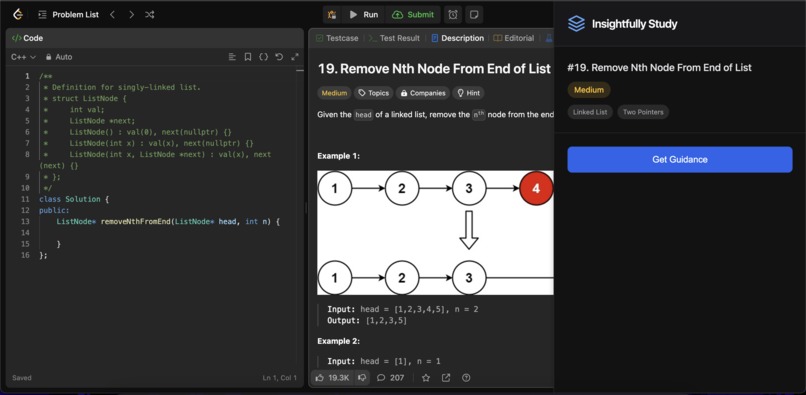Like the problem with thumbs up 19.3K
The image size is (806, 395).
(333, 378)
